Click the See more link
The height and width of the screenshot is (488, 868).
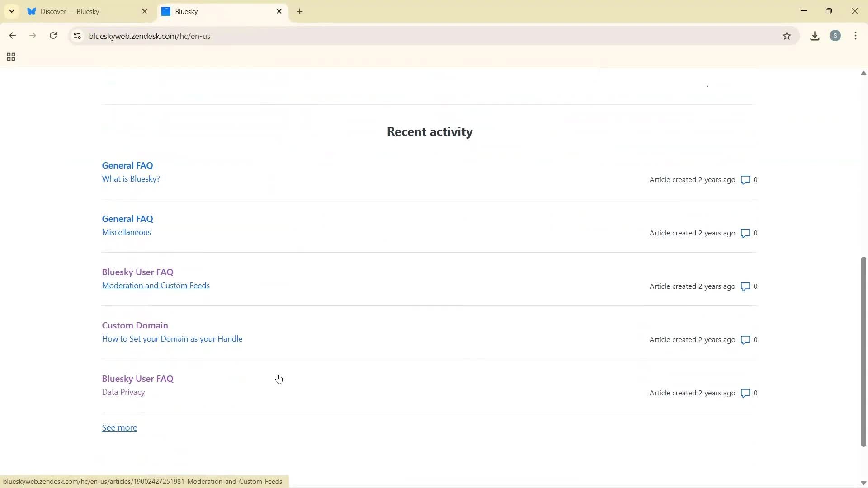click(x=119, y=427)
